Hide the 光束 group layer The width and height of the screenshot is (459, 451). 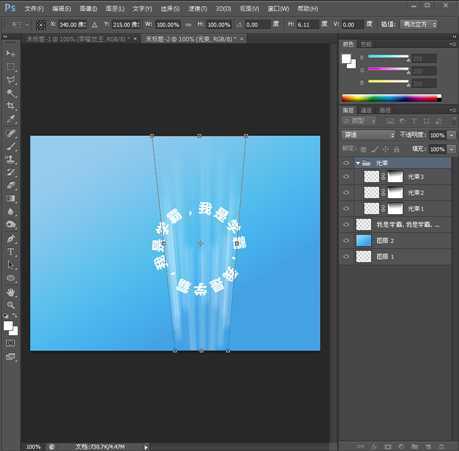pyautogui.click(x=347, y=163)
